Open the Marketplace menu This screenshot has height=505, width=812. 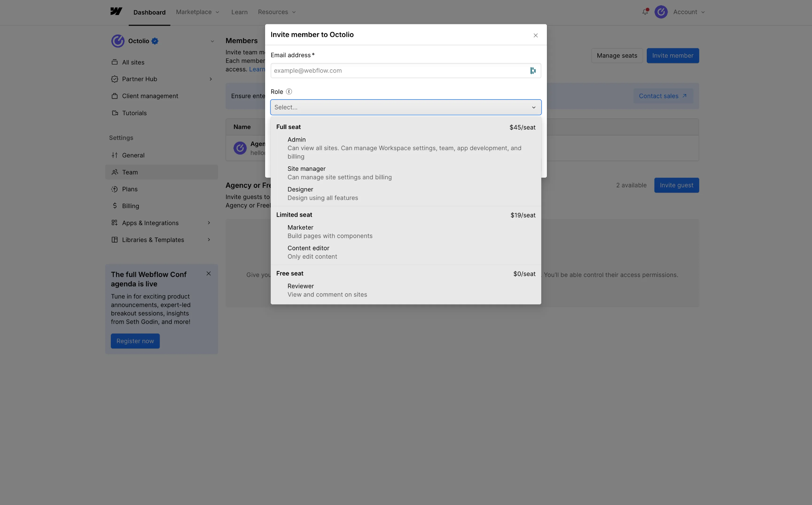197,12
